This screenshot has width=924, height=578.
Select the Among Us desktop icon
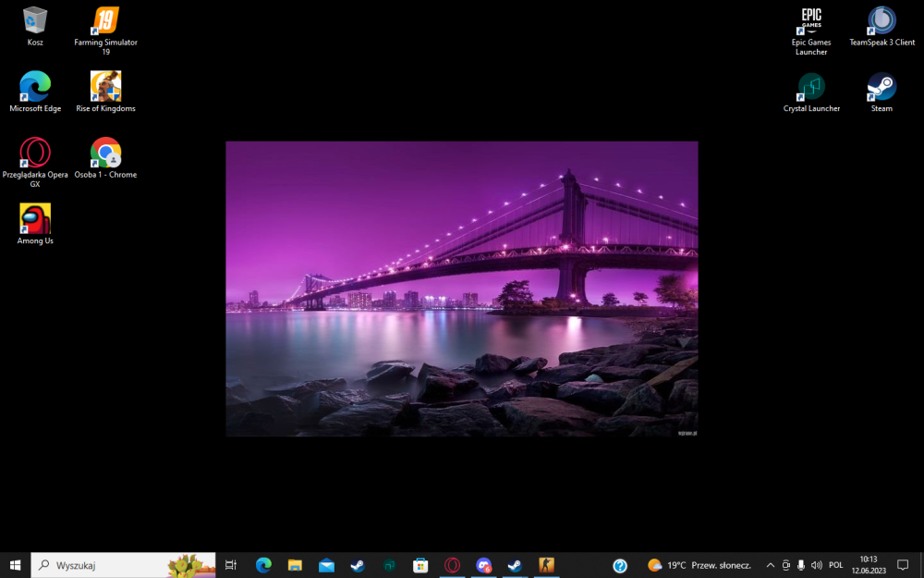[35, 224]
